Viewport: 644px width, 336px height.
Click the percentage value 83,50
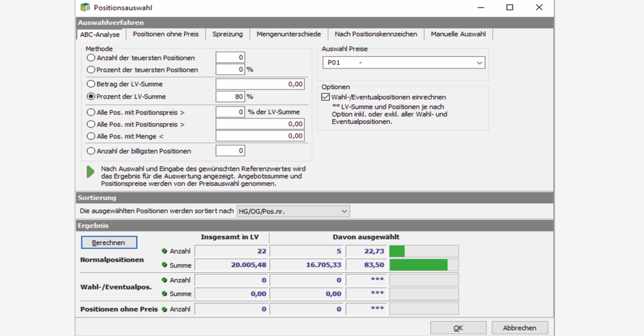click(374, 265)
